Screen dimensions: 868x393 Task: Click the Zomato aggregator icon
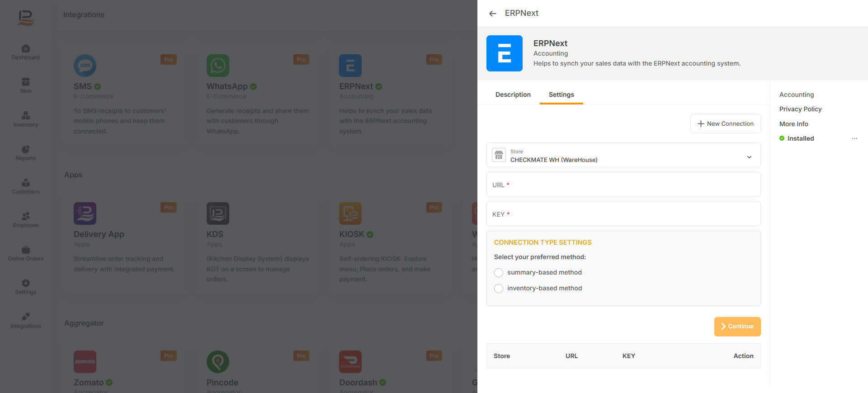pyautogui.click(x=85, y=362)
